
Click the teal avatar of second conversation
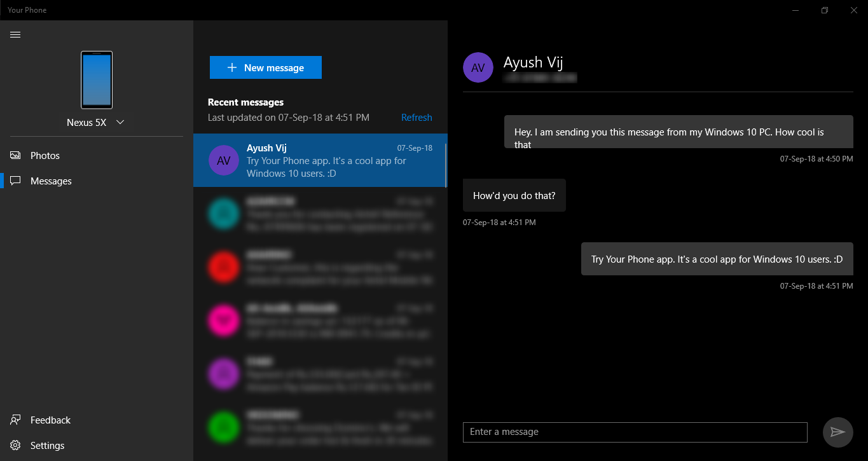click(223, 214)
